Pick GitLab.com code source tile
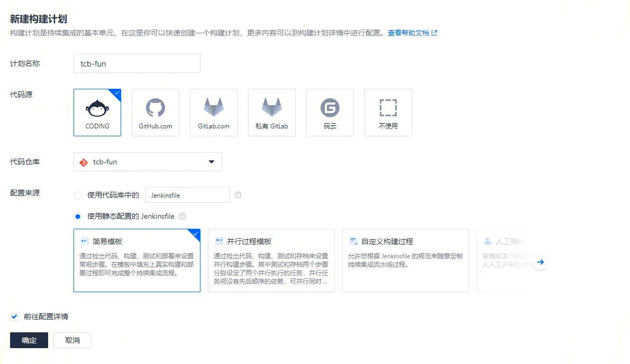This screenshot has height=364, width=630. (x=214, y=113)
